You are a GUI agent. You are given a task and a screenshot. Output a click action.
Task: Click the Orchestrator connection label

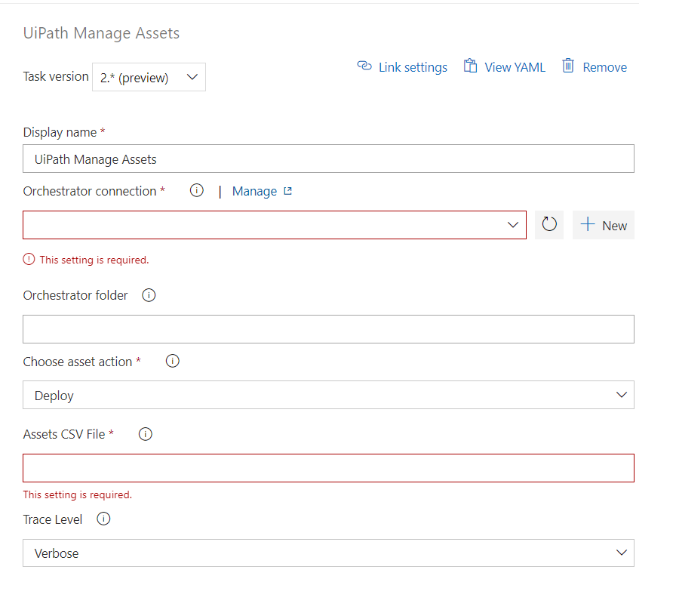[90, 191]
